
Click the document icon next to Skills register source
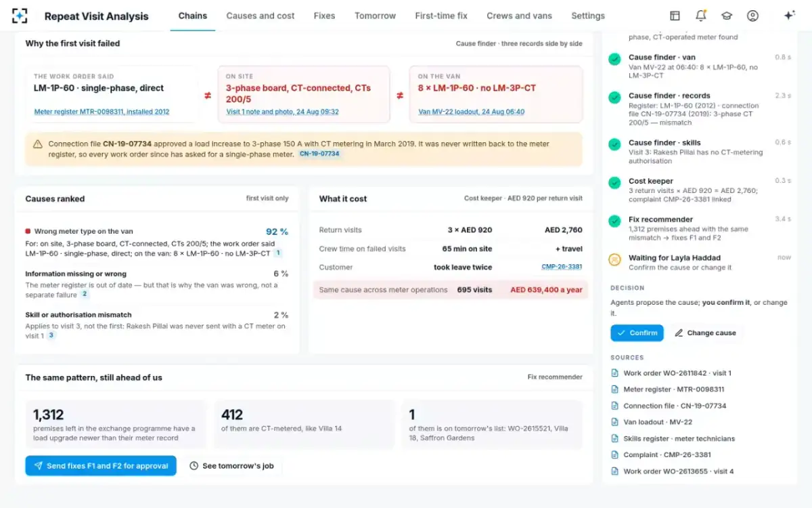[615, 438]
